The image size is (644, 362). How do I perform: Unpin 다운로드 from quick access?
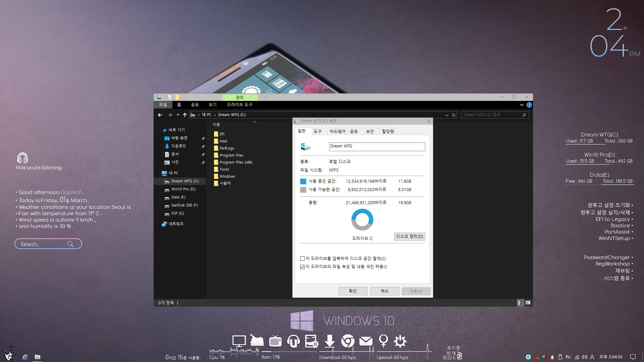tap(203, 146)
